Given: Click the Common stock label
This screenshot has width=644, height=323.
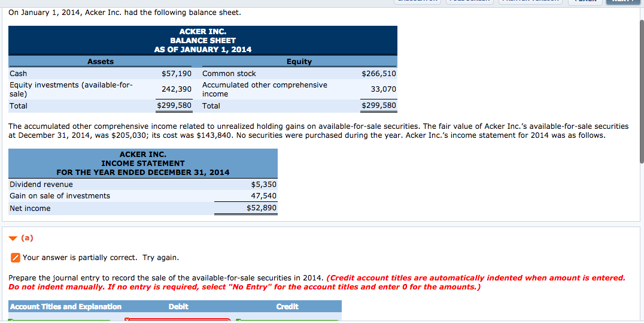Looking at the screenshot, I should coord(229,74).
